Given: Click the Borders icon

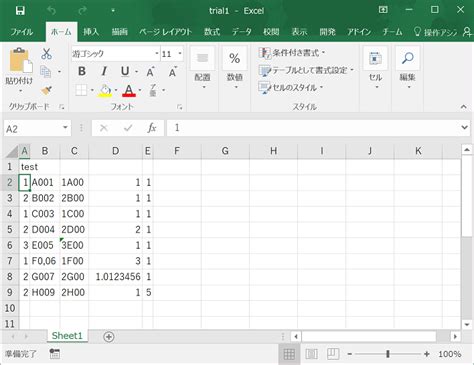Looking at the screenshot, I should [81, 90].
